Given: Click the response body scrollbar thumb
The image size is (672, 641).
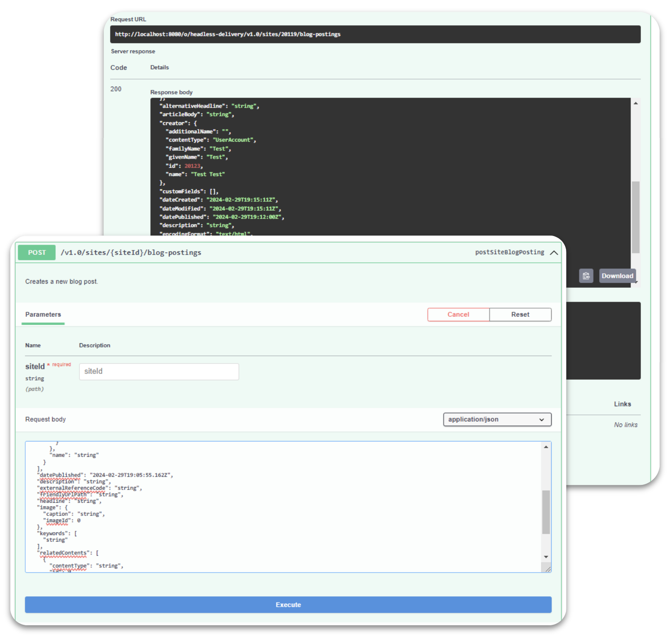Looking at the screenshot, I should (635, 217).
